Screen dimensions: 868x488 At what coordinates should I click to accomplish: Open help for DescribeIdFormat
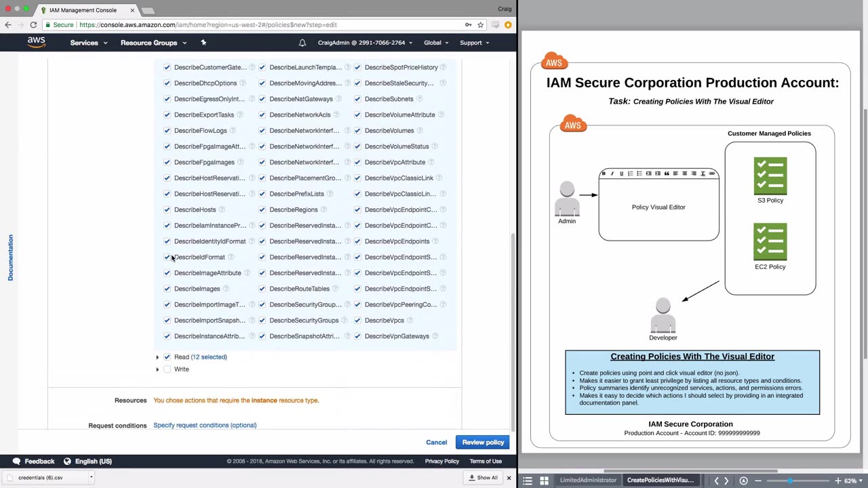click(231, 257)
